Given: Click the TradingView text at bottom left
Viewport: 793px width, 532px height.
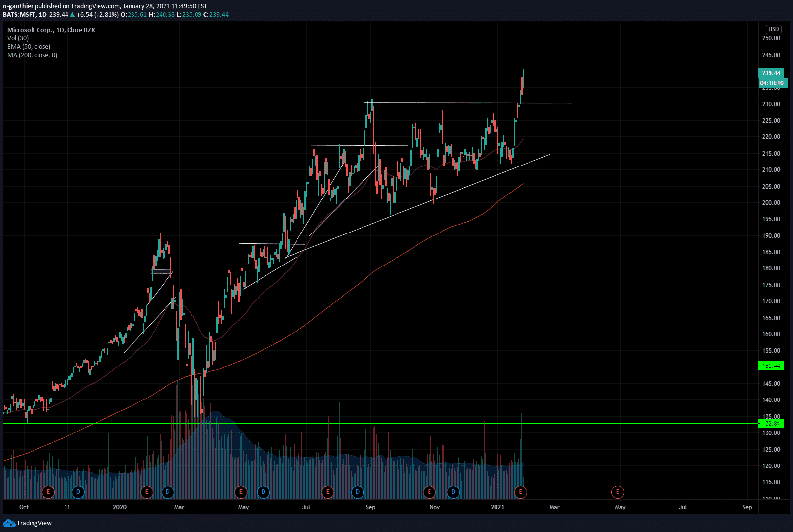Looking at the screenshot, I should (34, 523).
